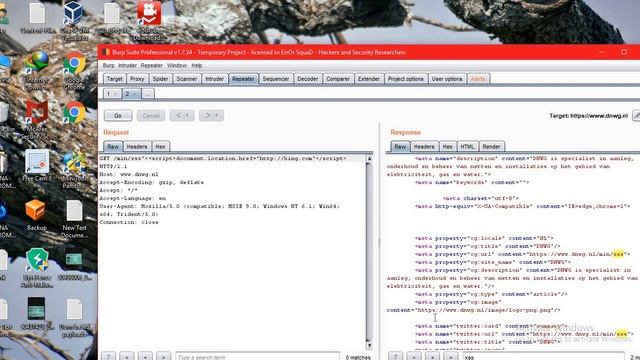Viewport: 640px width, 360px height.
Task: Click request pane scrollbar down arrow
Action: pyautogui.click(x=369, y=346)
